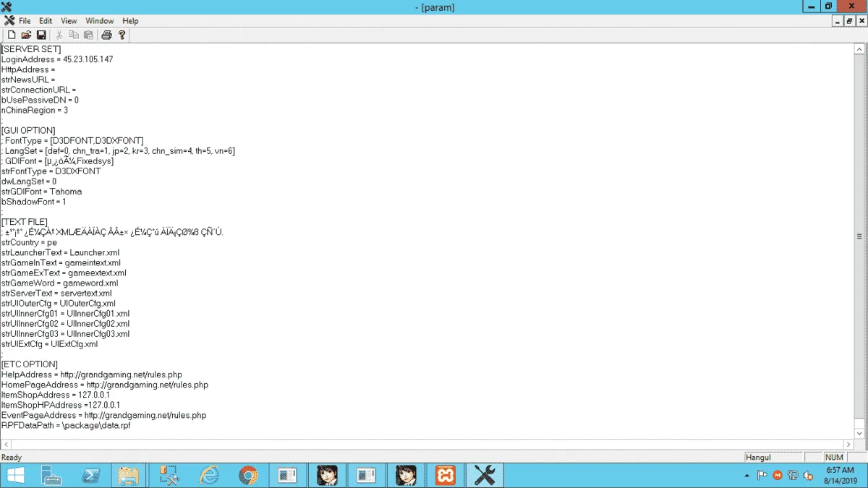Click the strCountry = pe line
The width and height of the screenshot is (868, 488).
[29, 242]
